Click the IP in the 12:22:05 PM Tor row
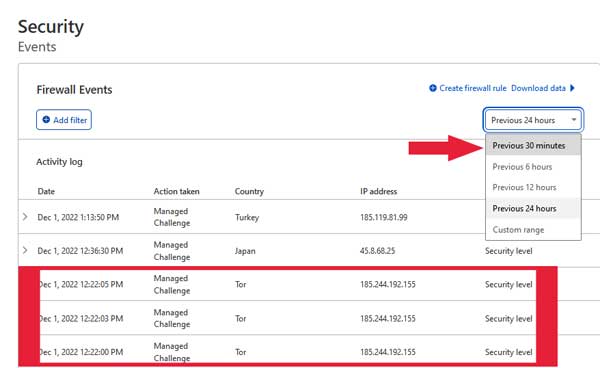 tap(388, 284)
